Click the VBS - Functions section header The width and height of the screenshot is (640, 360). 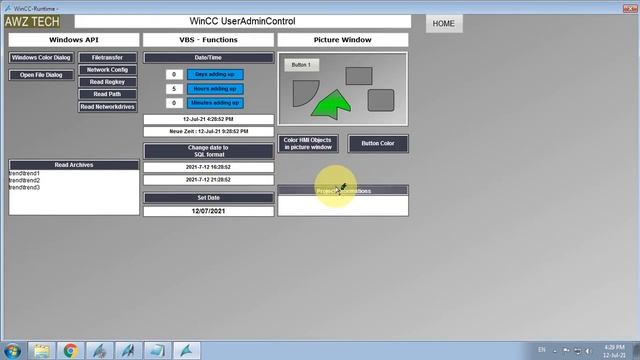[208, 40]
